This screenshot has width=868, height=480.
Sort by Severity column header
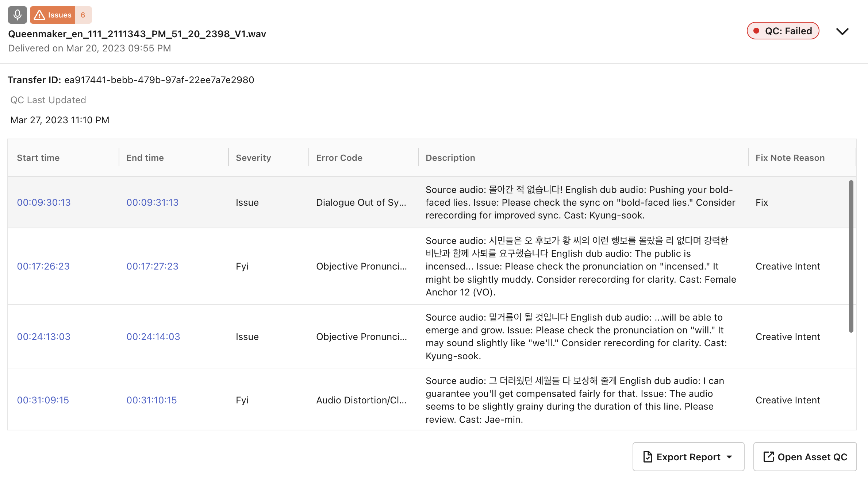pyautogui.click(x=254, y=158)
